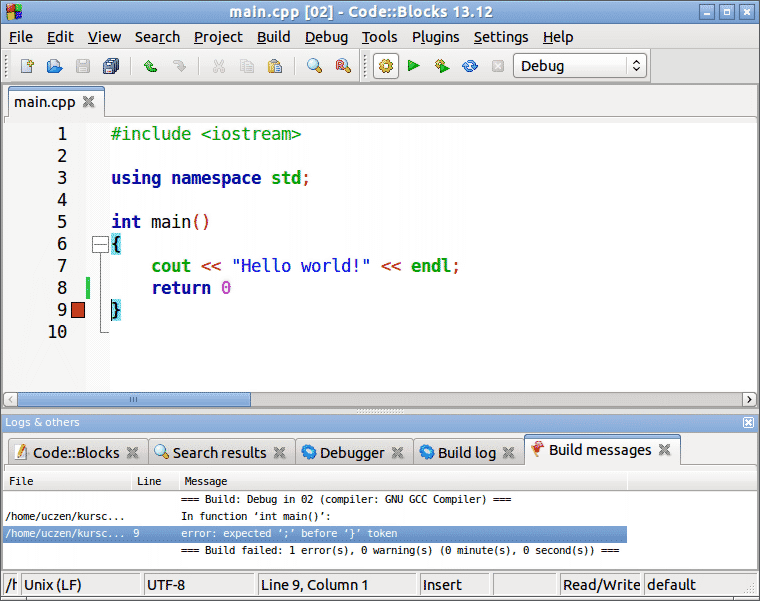Click the Build and run icon
Image resolution: width=760 pixels, height=601 pixels.
coord(441,66)
